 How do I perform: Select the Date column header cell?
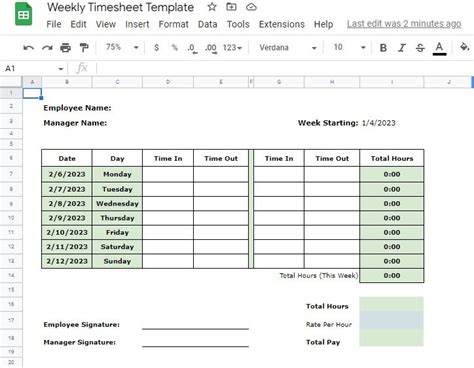click(x=67, y=159)
